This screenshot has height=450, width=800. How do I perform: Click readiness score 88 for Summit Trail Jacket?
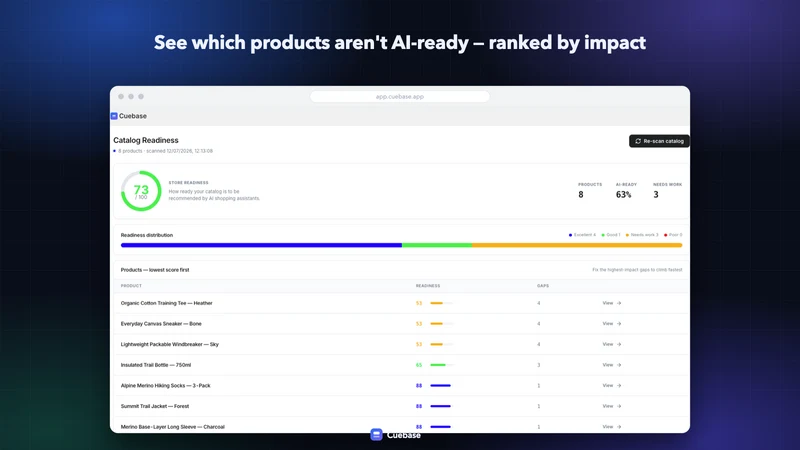pyautogui.click(x=419, y=406)
